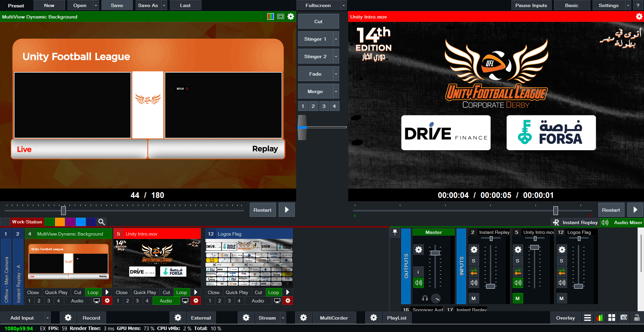Toggle Loop on Logos Flag input
The height and width of the screenshot is (332, 644).
coord(274,292)
